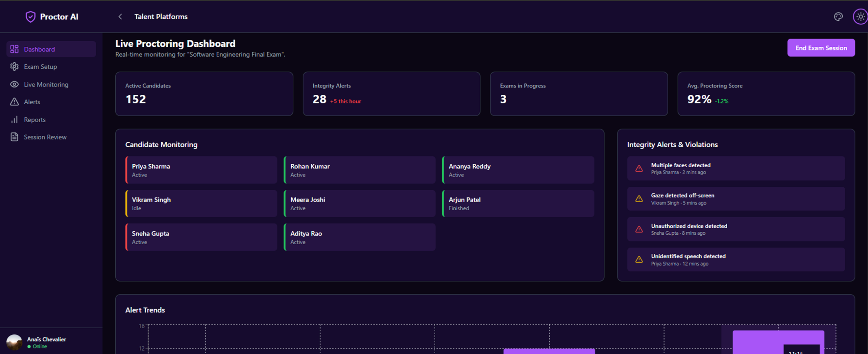Click the Dashboard grid icon in sidebar
The height and width of the screenshot is (354, 868).
click(x=14, y=49)
